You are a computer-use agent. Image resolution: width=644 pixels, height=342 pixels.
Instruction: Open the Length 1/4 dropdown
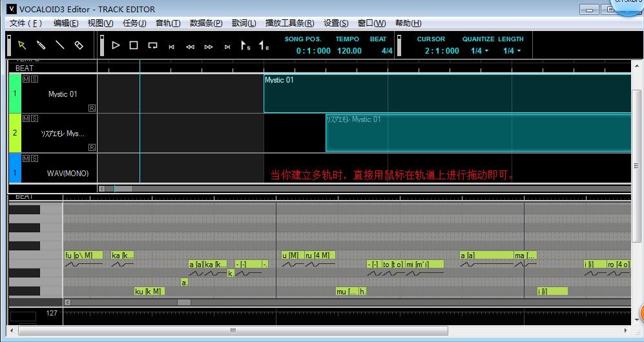(x=512, y=51)
